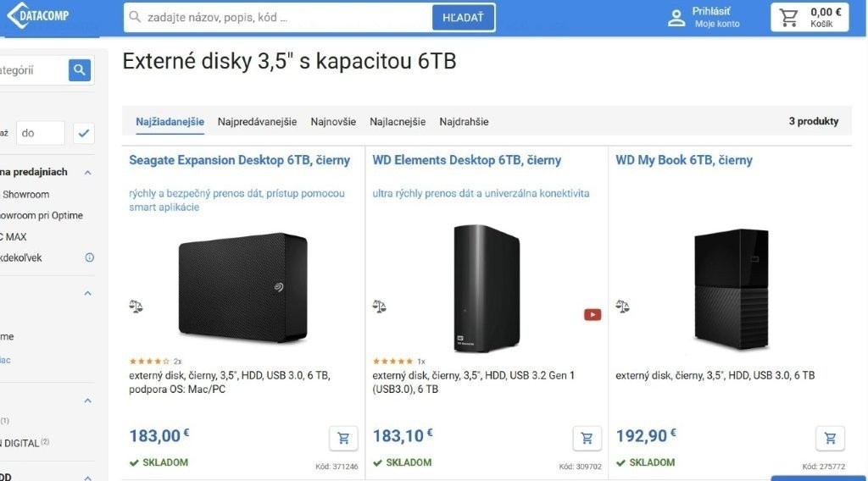
Task: Click the category search magnifier button
Action: tap(80, 70)
